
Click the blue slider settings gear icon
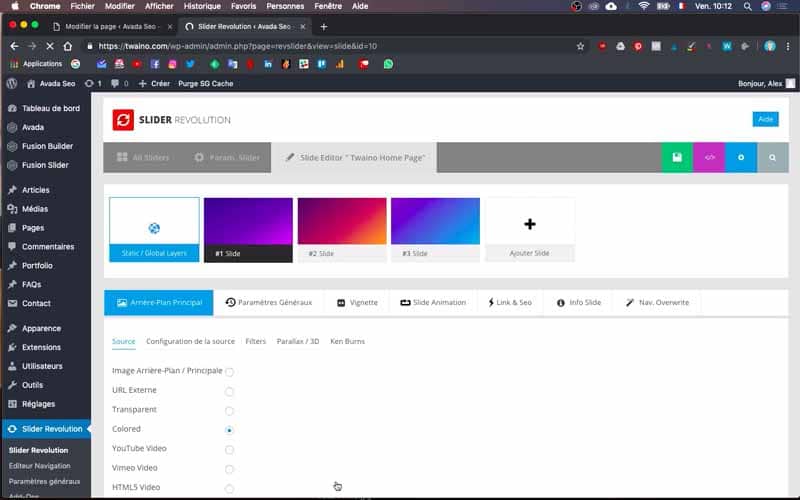(741, 158)
